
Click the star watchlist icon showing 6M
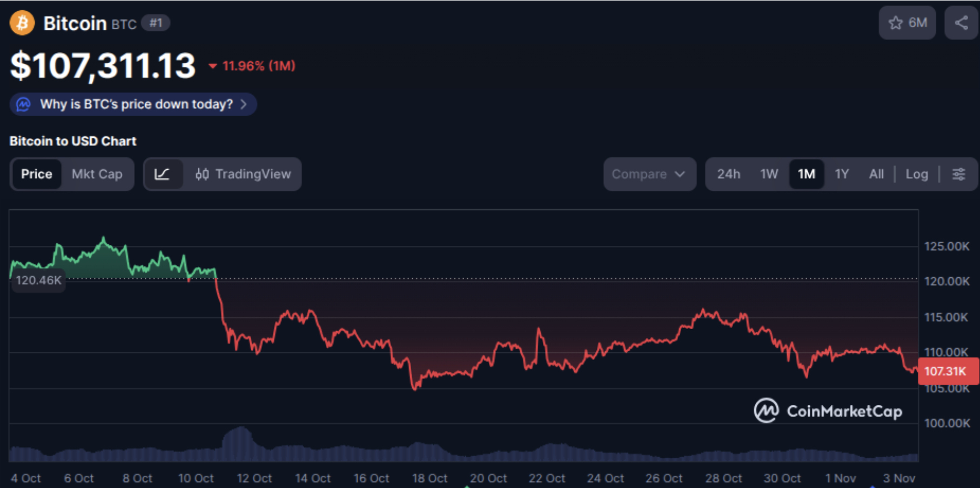click(907, 23)
